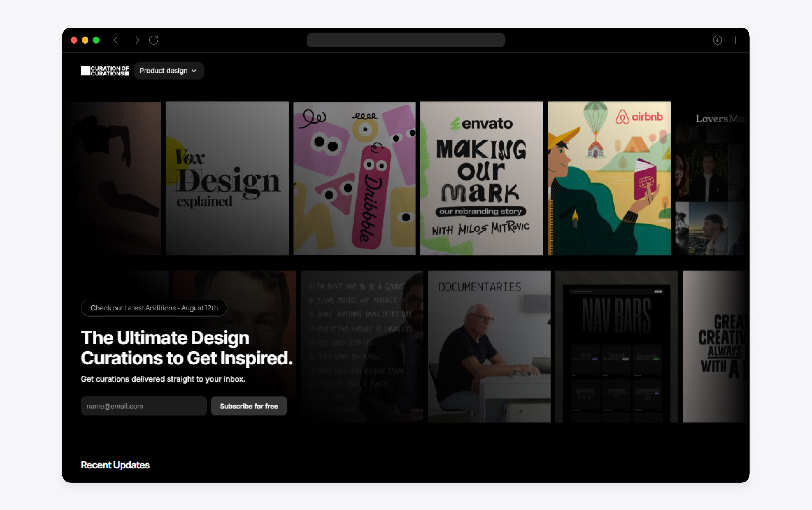Open the Envato Making Our Mark card
812x510 pixels.
481,178
